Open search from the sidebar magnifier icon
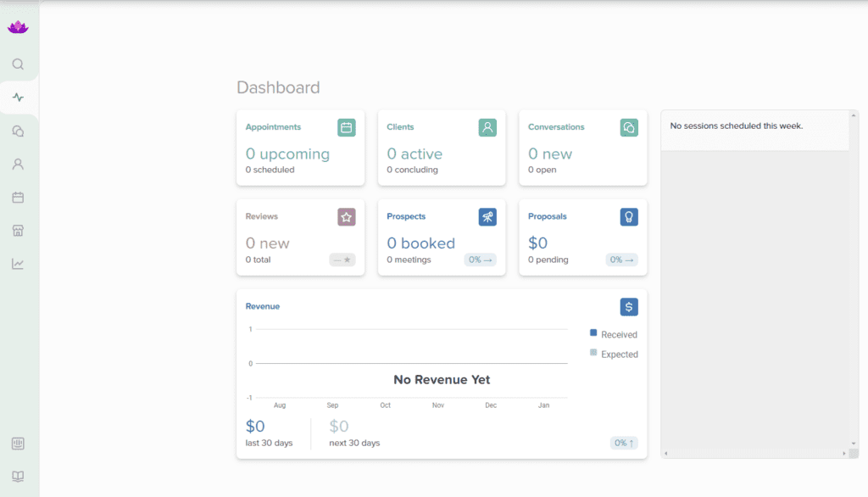Screen dimensions: 868x497 tap(18, 64)
